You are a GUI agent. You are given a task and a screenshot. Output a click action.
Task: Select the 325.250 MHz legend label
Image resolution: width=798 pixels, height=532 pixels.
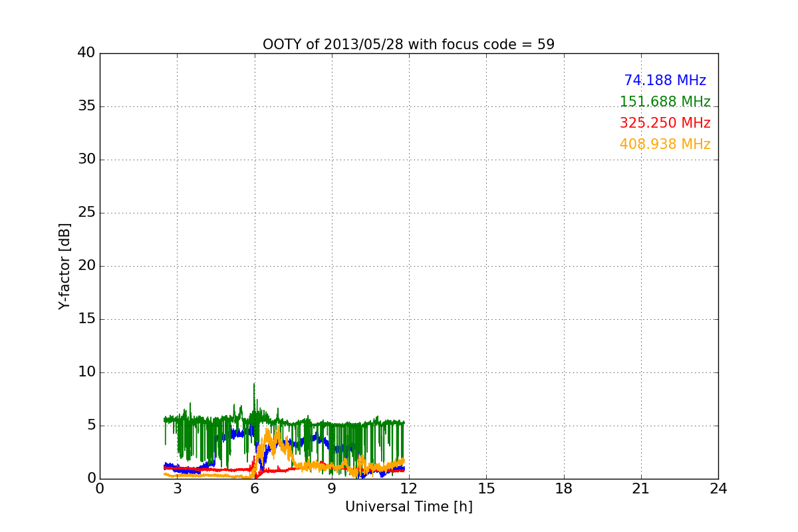[665, 123]
